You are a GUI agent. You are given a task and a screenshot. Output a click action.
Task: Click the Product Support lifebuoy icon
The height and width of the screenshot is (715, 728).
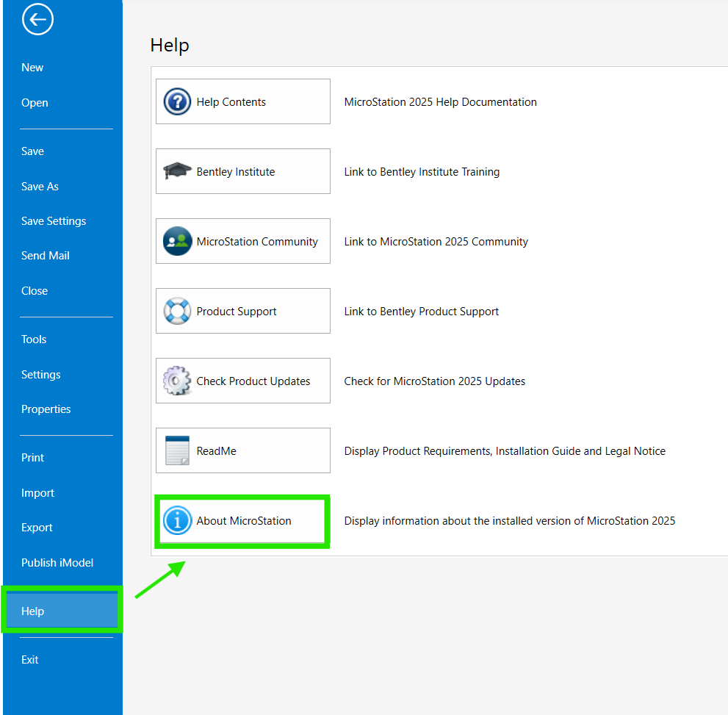pyautogui.click(x=177, y=311)
